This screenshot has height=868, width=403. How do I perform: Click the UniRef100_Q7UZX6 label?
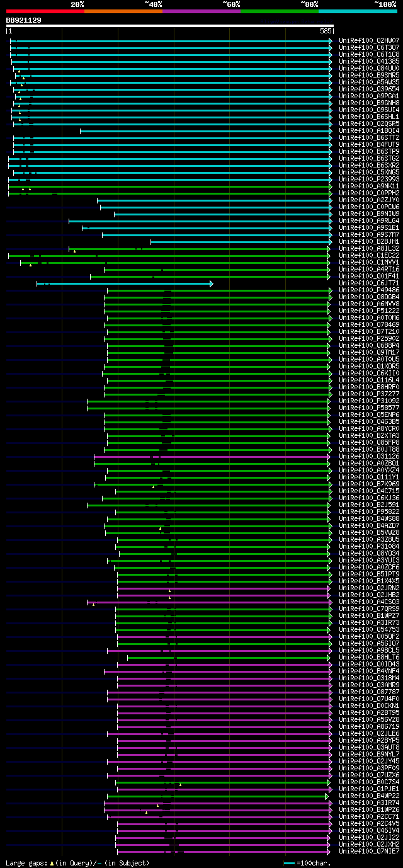pos(369,775)
